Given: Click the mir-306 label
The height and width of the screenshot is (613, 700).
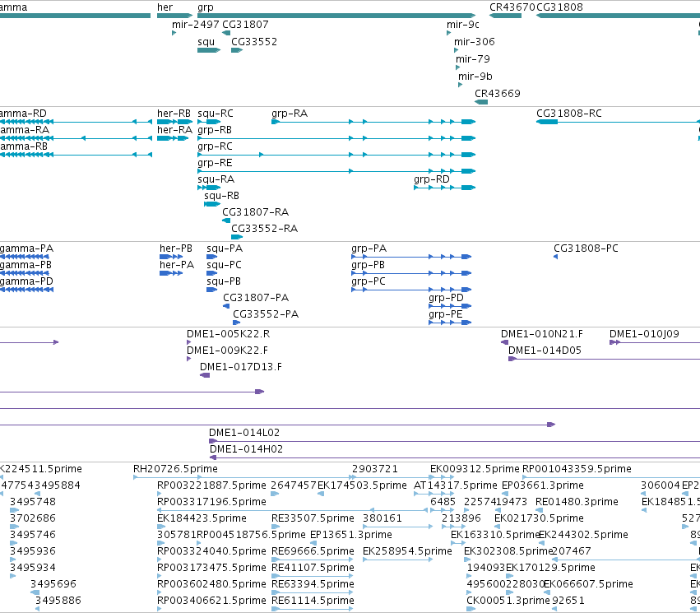Looking at the screenshot, I should click(x=475, y=41).
